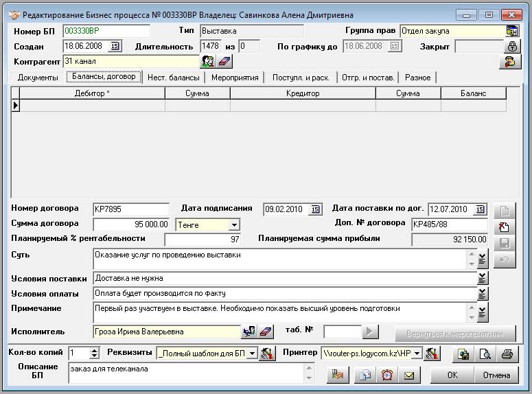The image size is (532, 394).
Task: Switch to the Документы tab
Action: click(38, 78)
